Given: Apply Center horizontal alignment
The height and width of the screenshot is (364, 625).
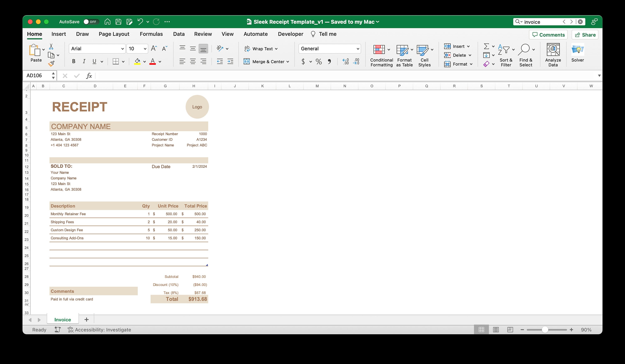Looking at the screenshot, I should pos(193,61).
